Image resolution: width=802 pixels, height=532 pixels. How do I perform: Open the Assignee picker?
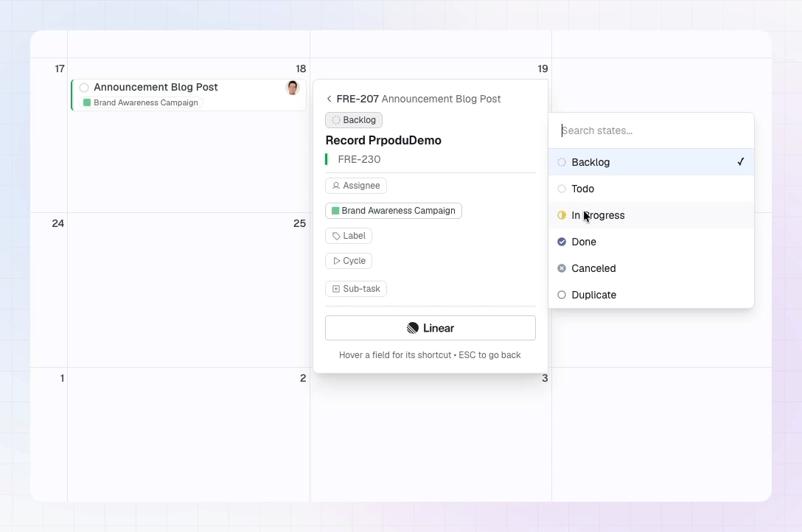pos(356,186)
